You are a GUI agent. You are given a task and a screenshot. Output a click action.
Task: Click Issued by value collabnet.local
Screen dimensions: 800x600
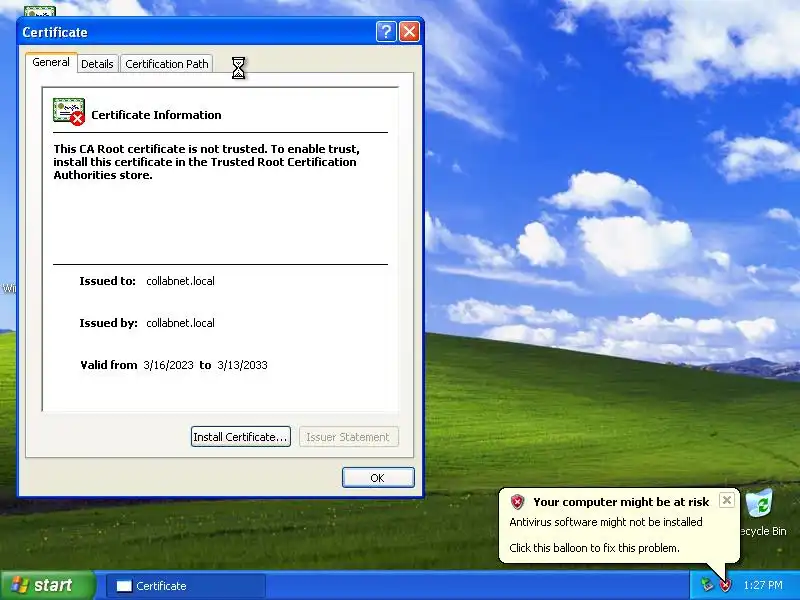(180, 323)
